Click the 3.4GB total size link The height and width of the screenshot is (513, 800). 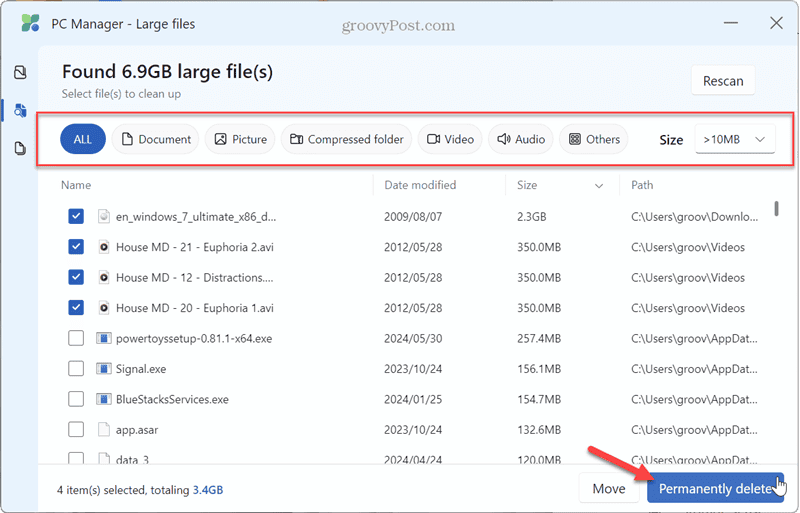click(208, 490)
